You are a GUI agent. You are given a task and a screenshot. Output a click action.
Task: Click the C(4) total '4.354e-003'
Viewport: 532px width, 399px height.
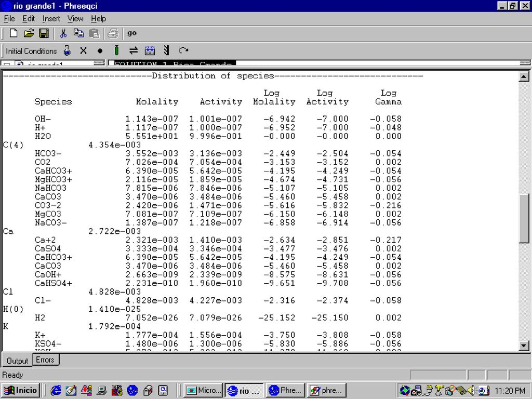coord(114,145)
